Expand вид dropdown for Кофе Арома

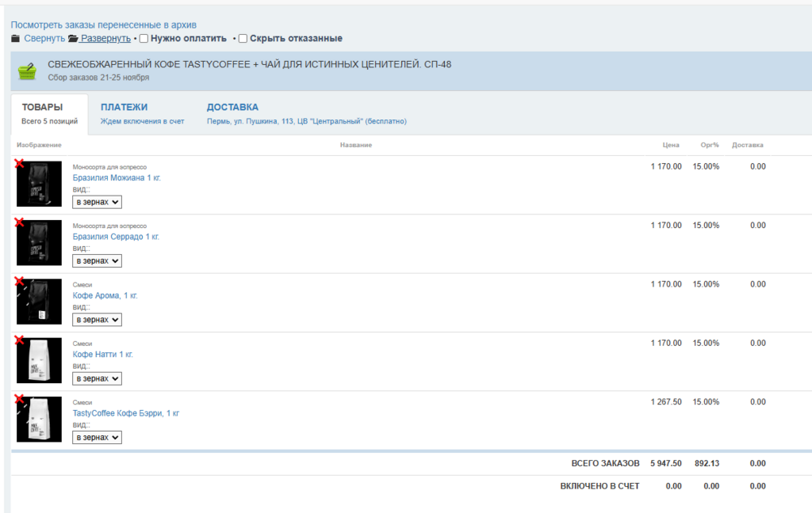[97, 320]
